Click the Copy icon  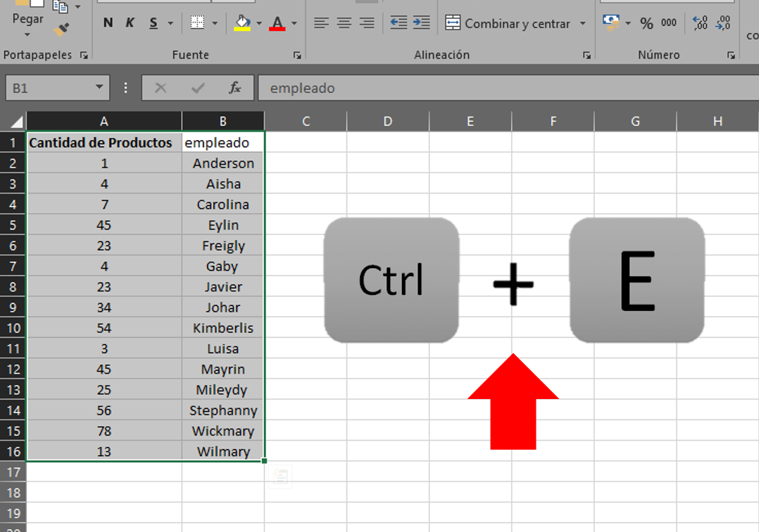click(60, 6)
